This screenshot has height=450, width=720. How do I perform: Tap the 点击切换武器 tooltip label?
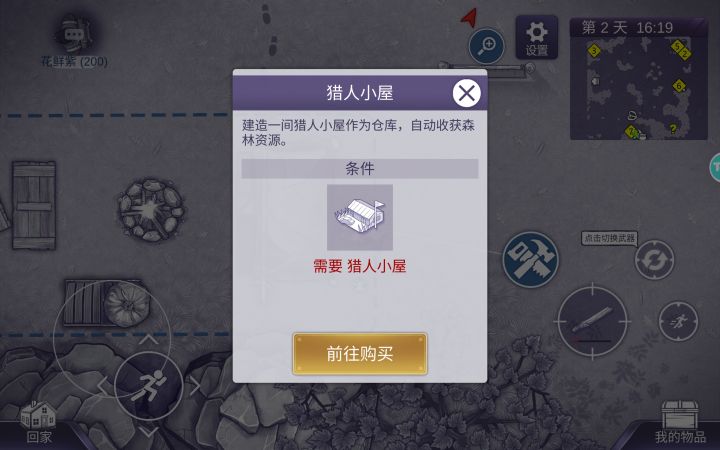[x=609, y=238]
